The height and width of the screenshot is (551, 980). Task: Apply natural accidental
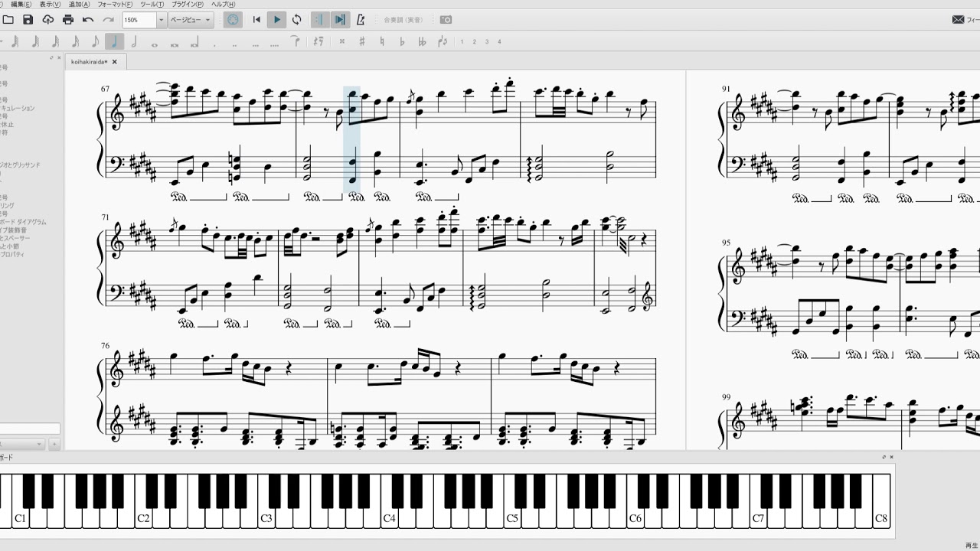[x=381, y=41]
